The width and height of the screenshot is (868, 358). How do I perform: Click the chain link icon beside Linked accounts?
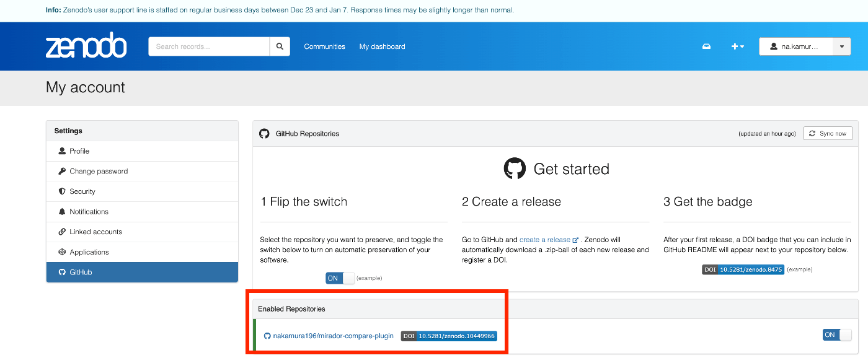(x=62, y=232)
